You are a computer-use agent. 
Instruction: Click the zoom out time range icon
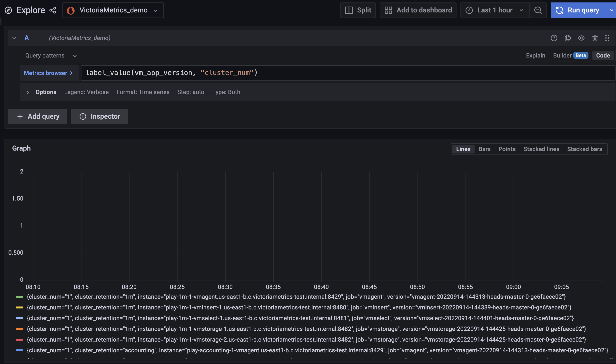538,10
